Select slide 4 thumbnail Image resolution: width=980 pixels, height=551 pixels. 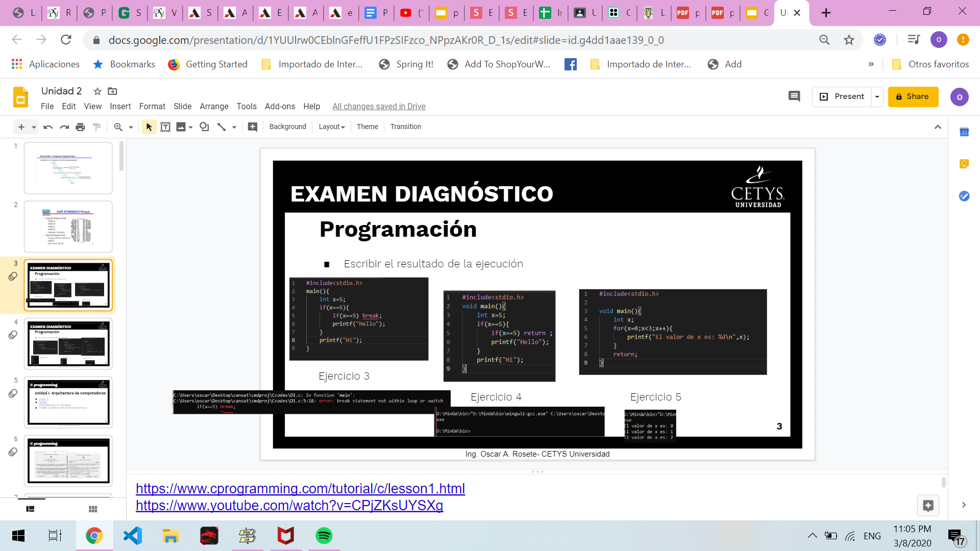[68, 343]
